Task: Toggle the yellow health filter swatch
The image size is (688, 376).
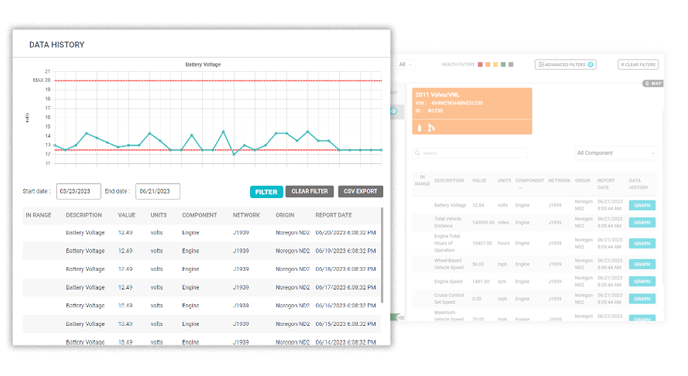Action: [496, 64]
